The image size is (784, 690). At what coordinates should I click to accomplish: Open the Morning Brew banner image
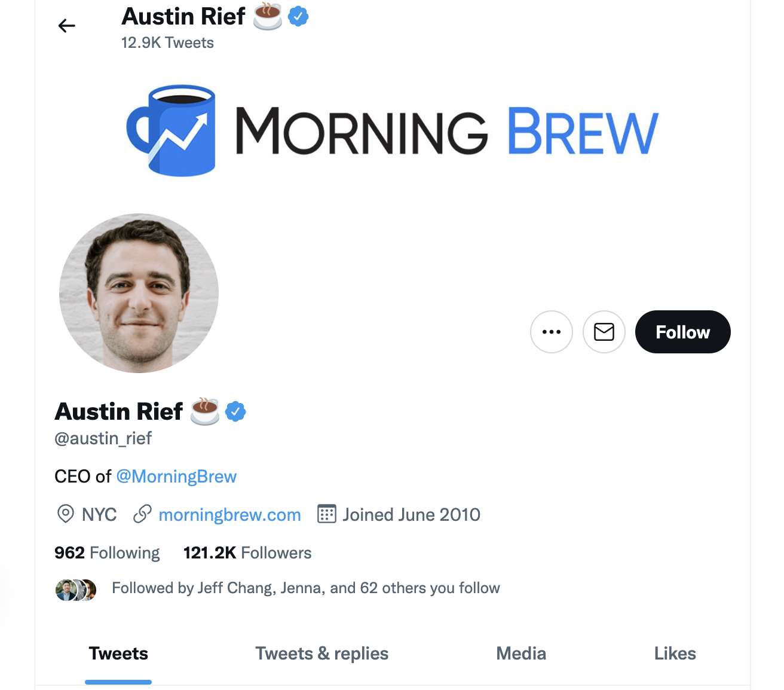tap(392, 130)
